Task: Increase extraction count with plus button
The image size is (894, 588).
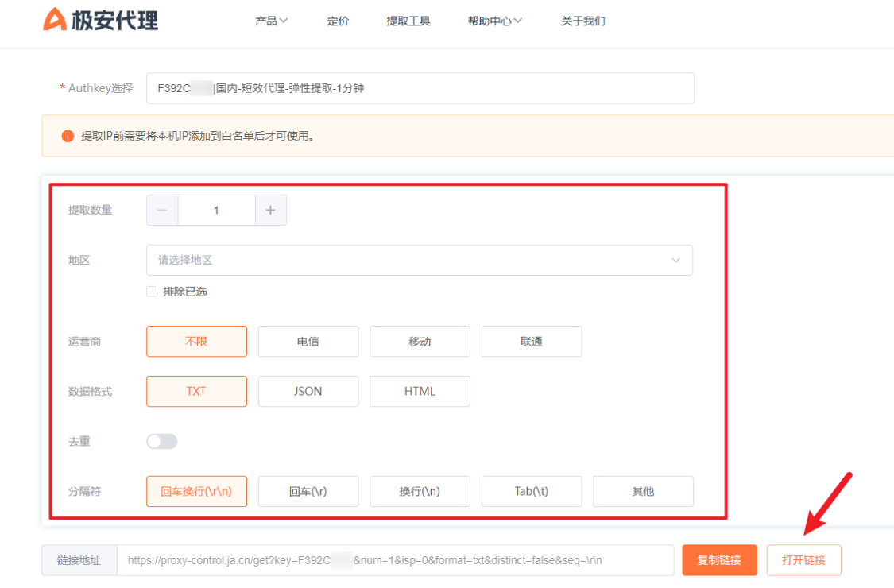Action: point(270,211)
